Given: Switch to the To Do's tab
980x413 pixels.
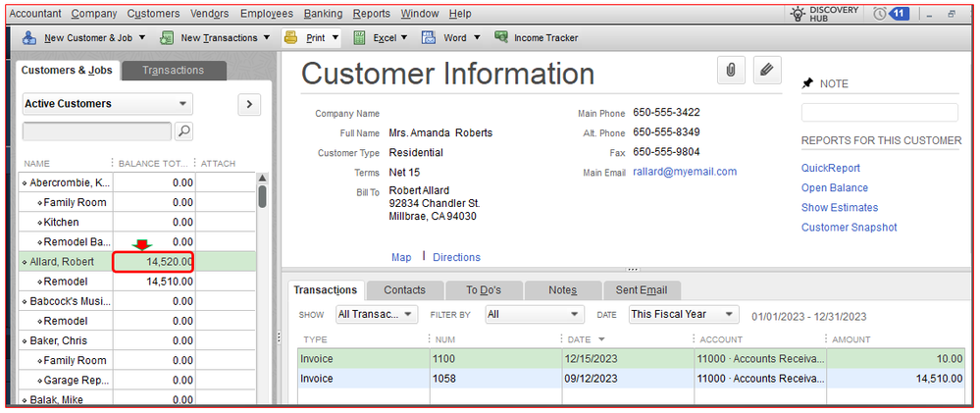Looking at the screenshot, I should (x=484, y=290).
